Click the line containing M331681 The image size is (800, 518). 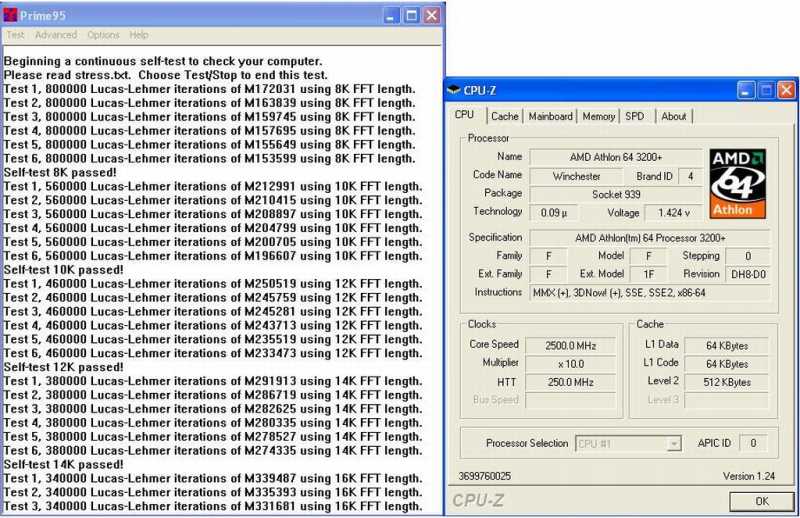213,507
